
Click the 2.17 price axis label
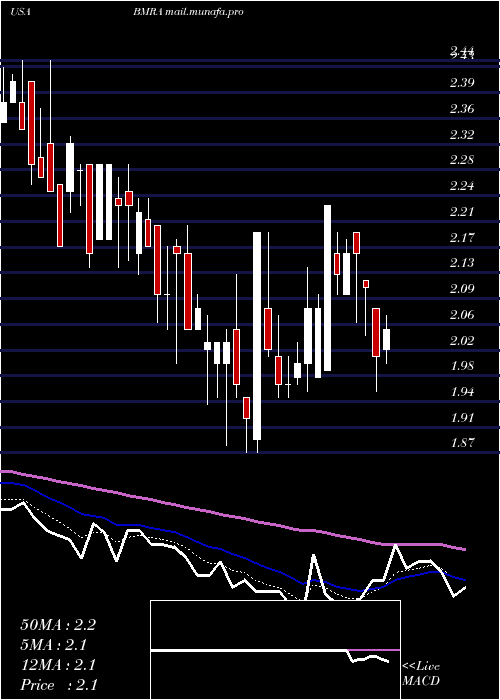[462, 237]
